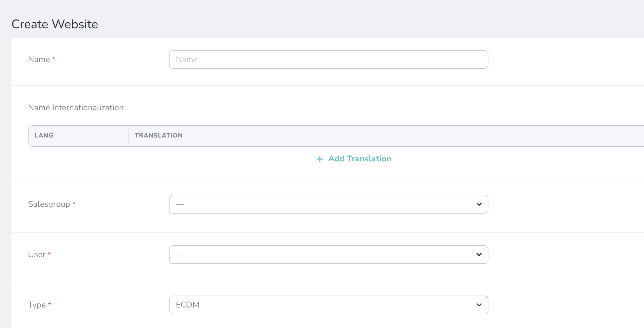Expand the Type dropdown showing ECOM
644x328 pixels.
[328, 305]
